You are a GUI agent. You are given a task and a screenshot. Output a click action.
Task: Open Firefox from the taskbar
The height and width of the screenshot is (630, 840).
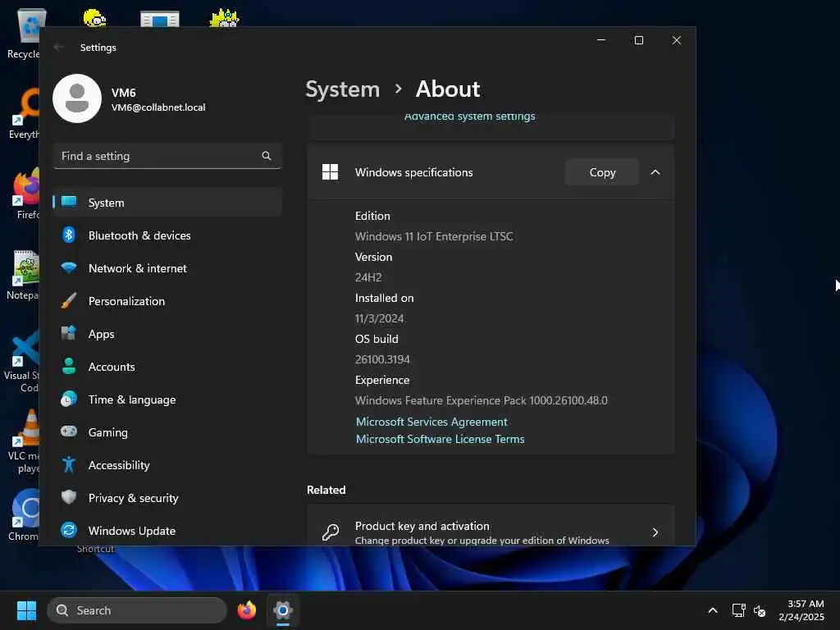pyautogui.click(x=246, y=610)
